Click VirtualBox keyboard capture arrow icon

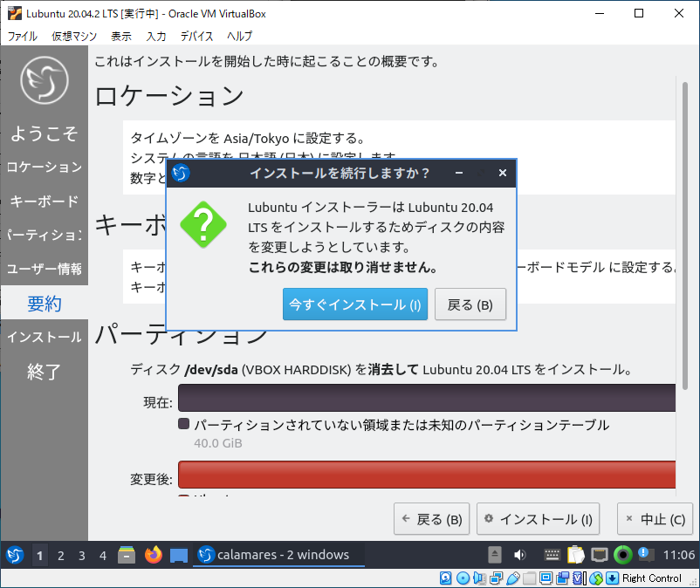pos(612,578)
